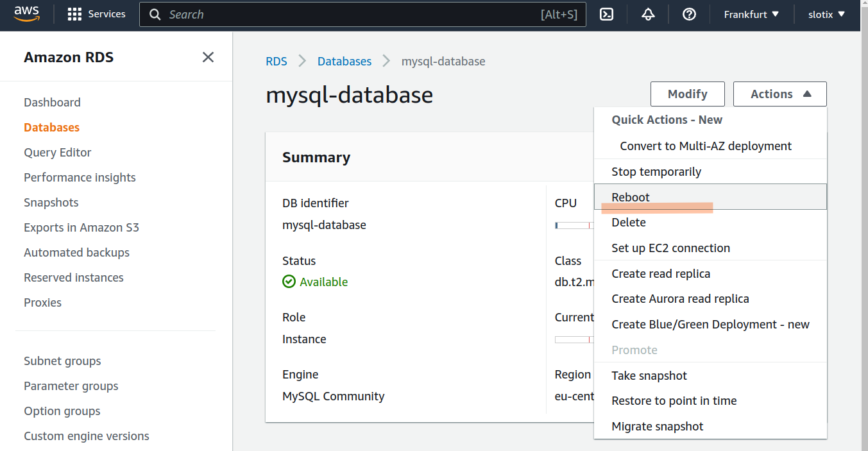Open the help question mark icon
The image size is (868, 451).
tap(690, 14)
